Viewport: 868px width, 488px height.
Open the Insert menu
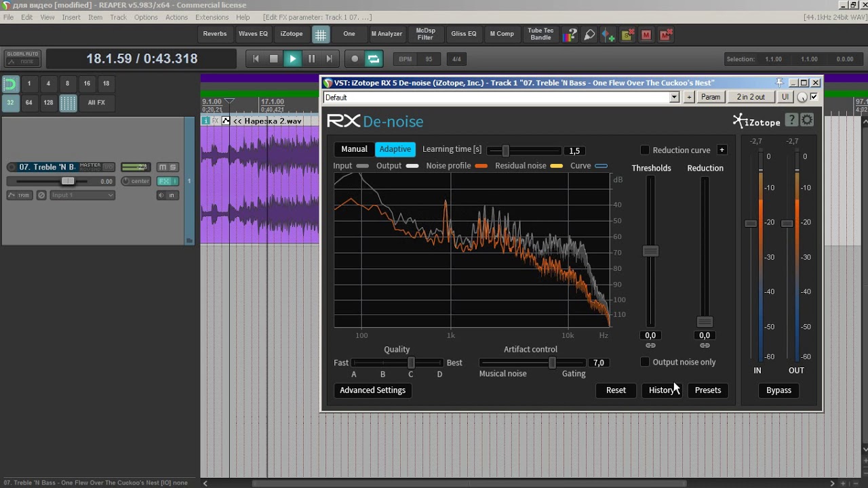point(71,17)
